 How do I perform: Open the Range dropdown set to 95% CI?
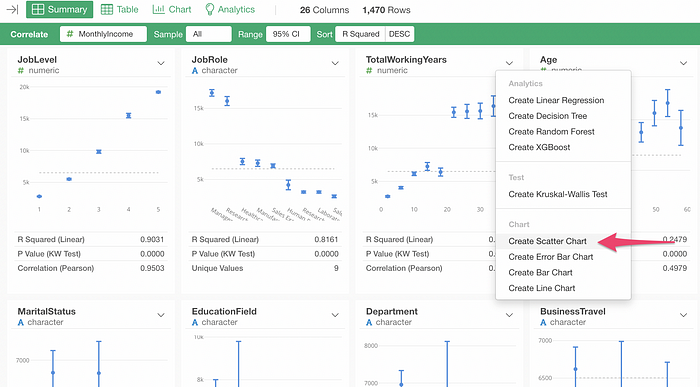[x=288, y=34]
